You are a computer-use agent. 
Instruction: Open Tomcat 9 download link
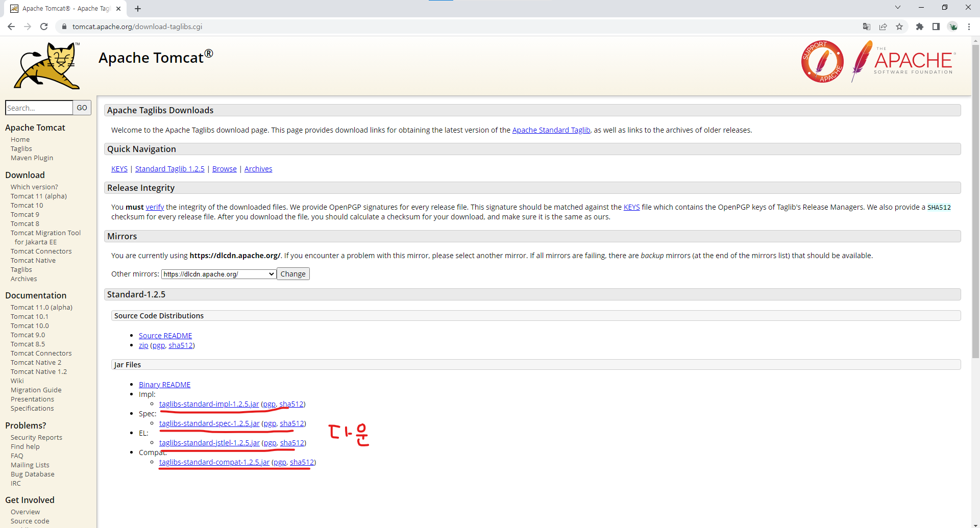tap(24, 214)
